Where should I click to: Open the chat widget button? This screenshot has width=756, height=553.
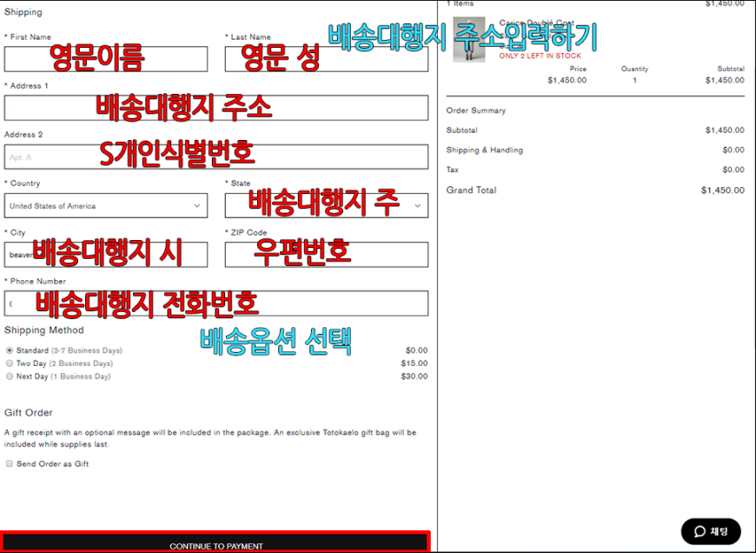tap(711, 532)
